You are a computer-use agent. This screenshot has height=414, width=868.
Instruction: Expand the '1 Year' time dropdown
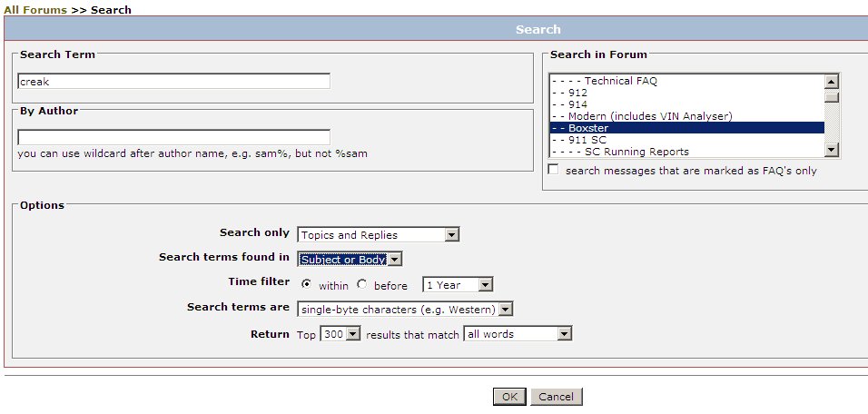[x=458, y=285]
